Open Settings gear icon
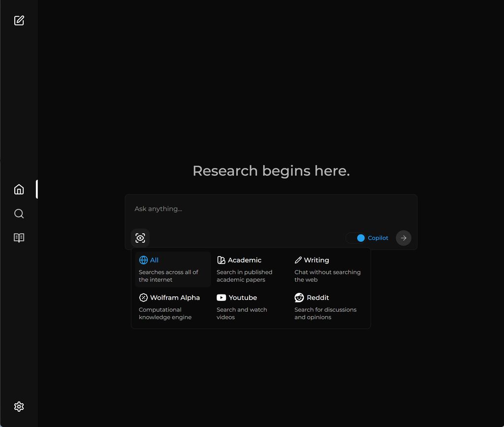 click(x=19, y=406)
